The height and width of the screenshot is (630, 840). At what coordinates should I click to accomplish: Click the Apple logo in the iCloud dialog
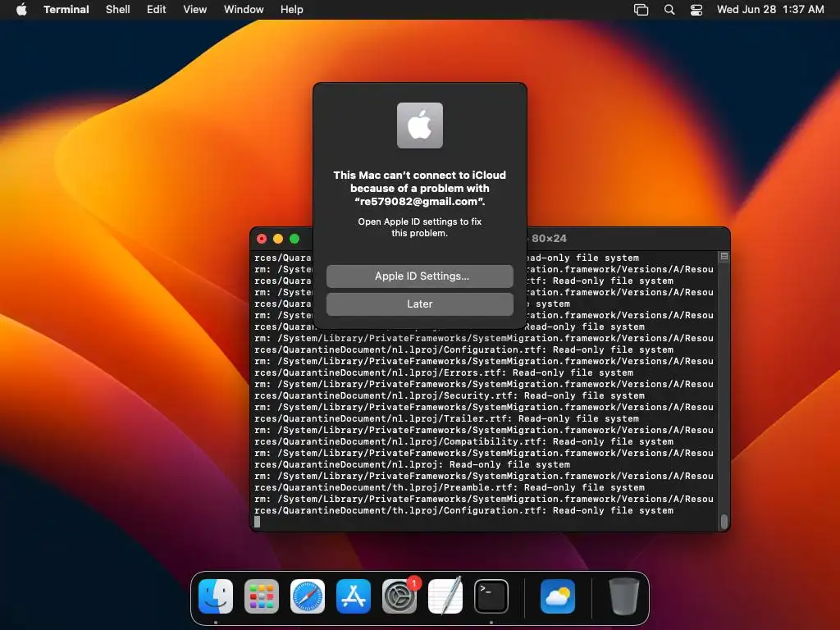coord(419,126)
